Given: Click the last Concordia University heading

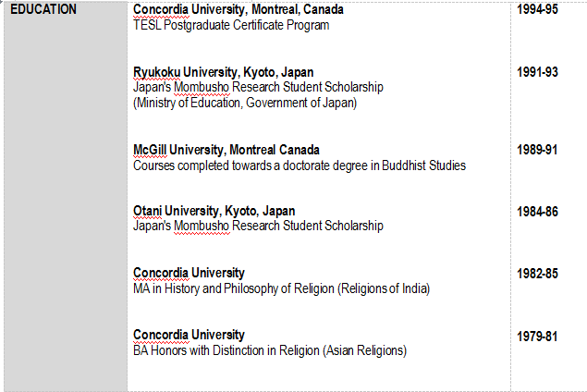Looking at the screenshot, I should click(189, 335).
